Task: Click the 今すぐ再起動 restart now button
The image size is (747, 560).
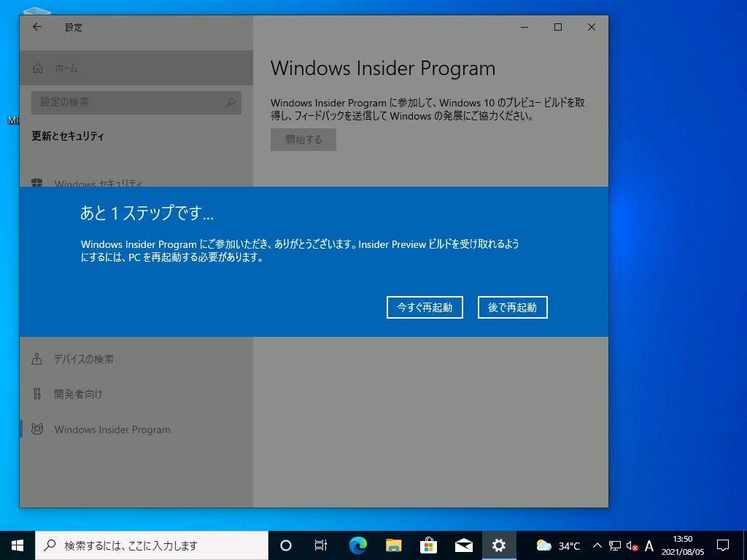Action: pyautogui.click(x=425, y=307)
